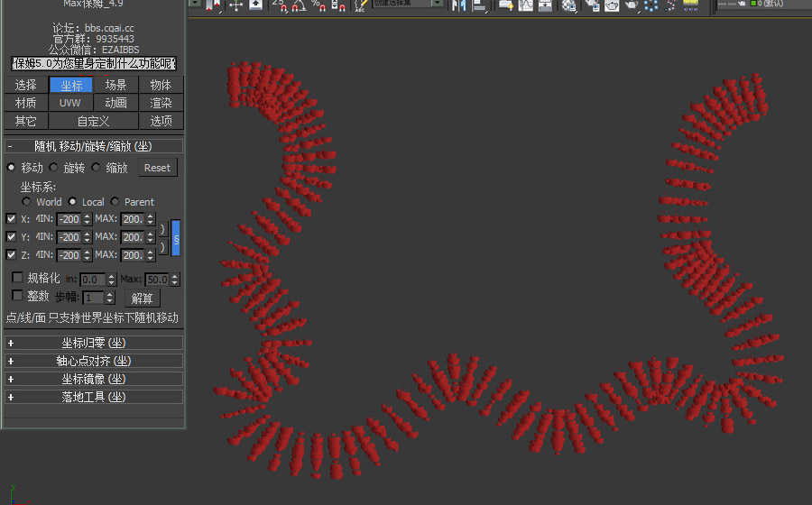This screenshot has height=505, width=812.
Task: Click the blue lock bar beside MAX fields
Action: coord(176,237)
